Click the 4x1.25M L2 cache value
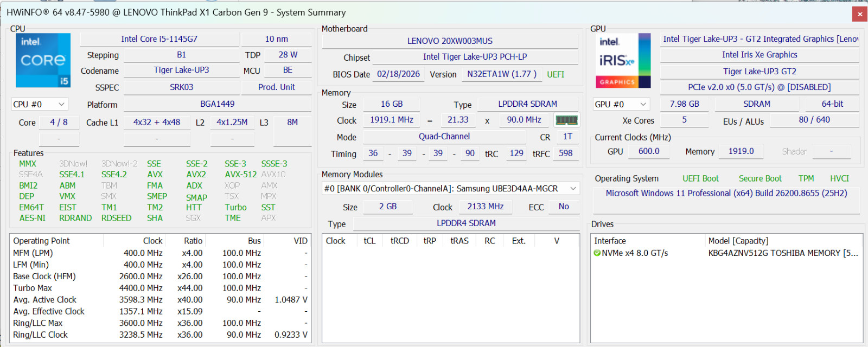This screenshot has width=868, height=347. [232, 123]
